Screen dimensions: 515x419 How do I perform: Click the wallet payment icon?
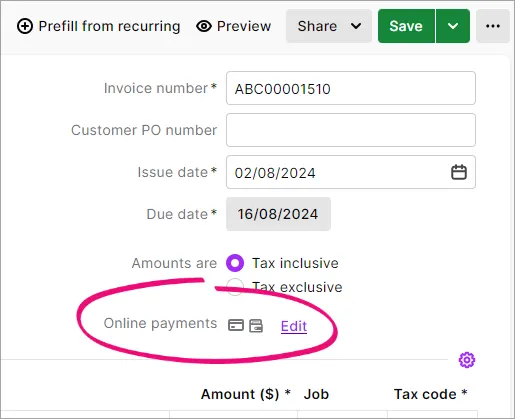256,326
